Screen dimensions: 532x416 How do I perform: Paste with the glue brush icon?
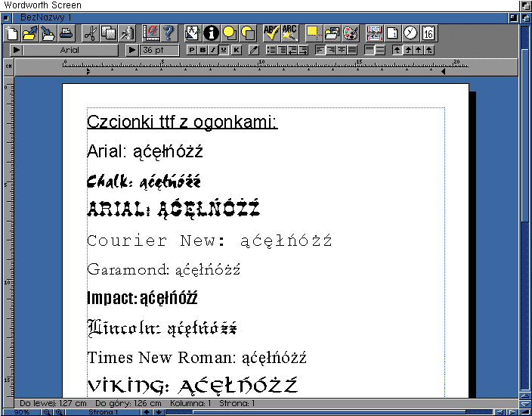coord(126,33)
